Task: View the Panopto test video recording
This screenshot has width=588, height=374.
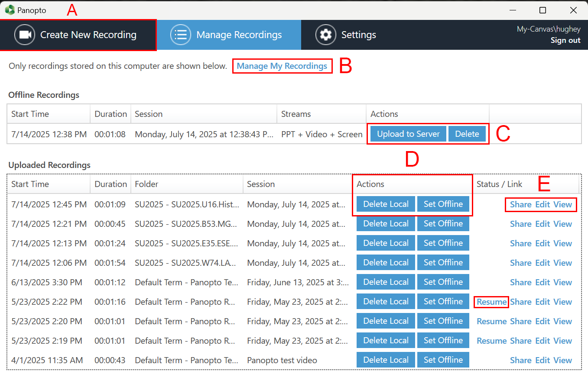Action: (x=562, y=360)
